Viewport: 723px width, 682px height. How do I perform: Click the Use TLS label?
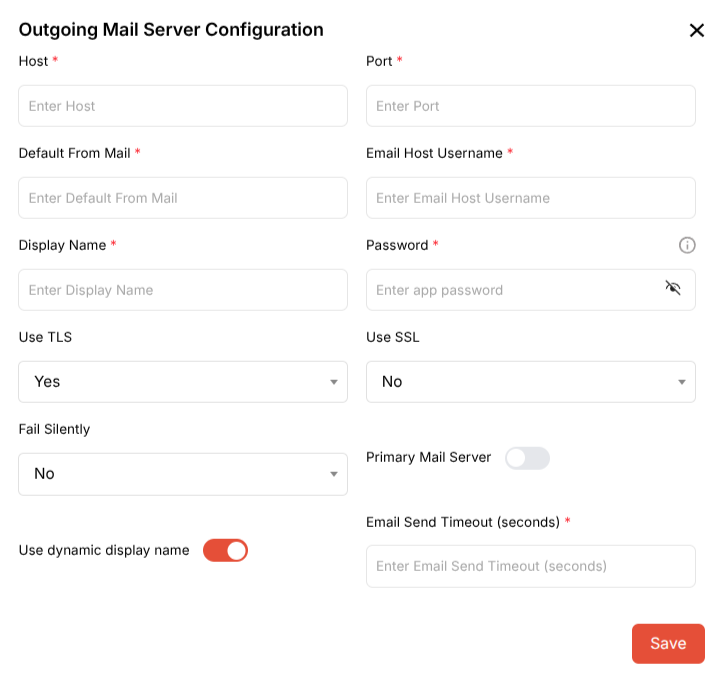(45, 337)
